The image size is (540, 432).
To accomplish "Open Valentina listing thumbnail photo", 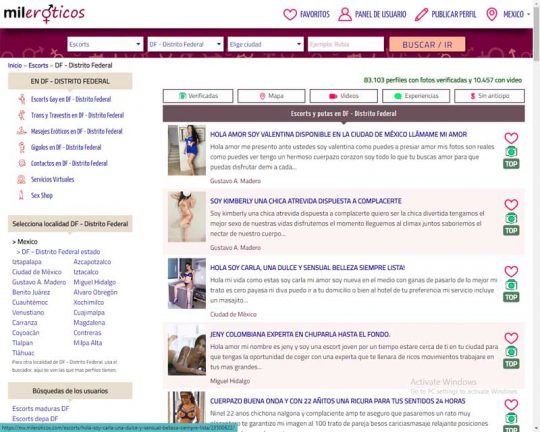I will click(x=187, y=150).
